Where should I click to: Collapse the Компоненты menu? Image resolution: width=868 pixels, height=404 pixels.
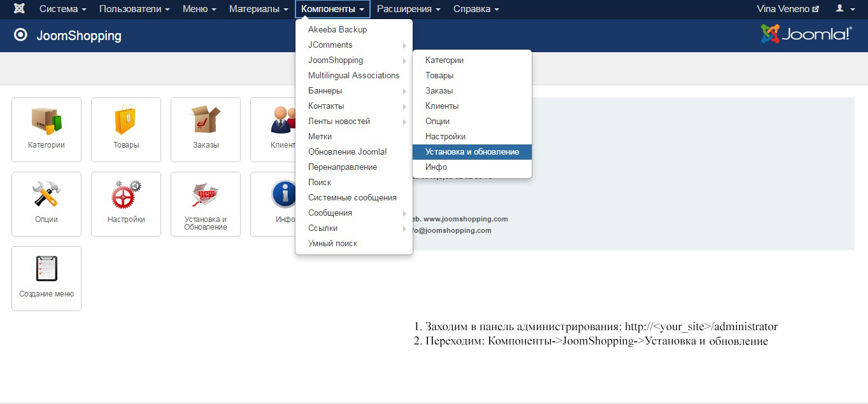click(332, 9)
